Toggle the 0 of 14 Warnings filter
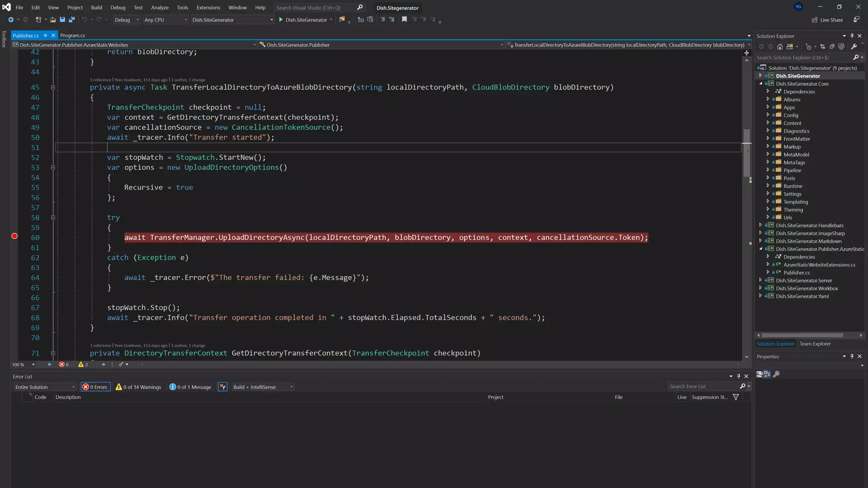Viewport: 868px width, 488px height. (138, 387)
